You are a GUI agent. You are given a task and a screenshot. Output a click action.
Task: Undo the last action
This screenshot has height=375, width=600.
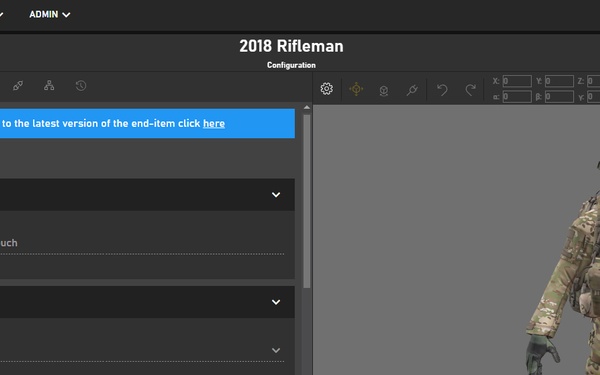point(442,90)
